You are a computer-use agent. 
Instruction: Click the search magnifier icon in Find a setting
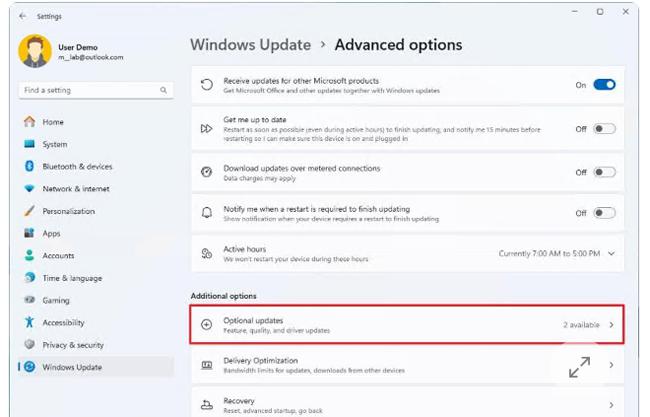[x=164, y=90]
